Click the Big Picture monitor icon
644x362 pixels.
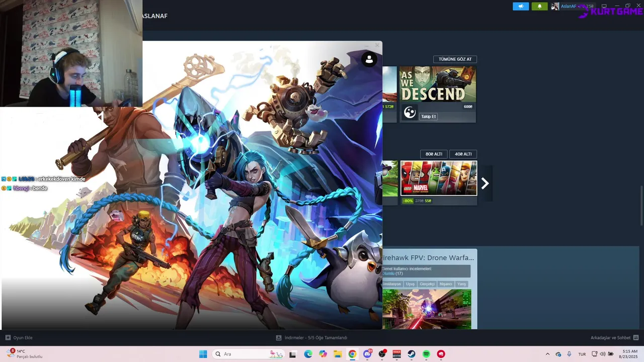click(604, 6)
